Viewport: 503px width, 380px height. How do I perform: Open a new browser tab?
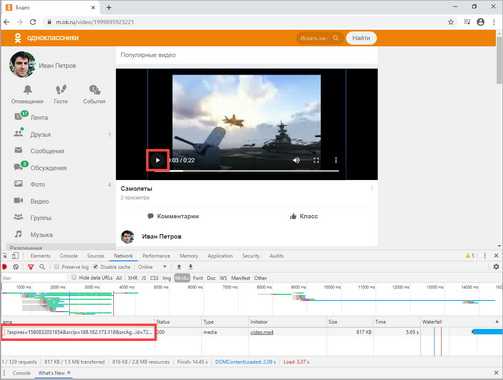tap(109, 7)
